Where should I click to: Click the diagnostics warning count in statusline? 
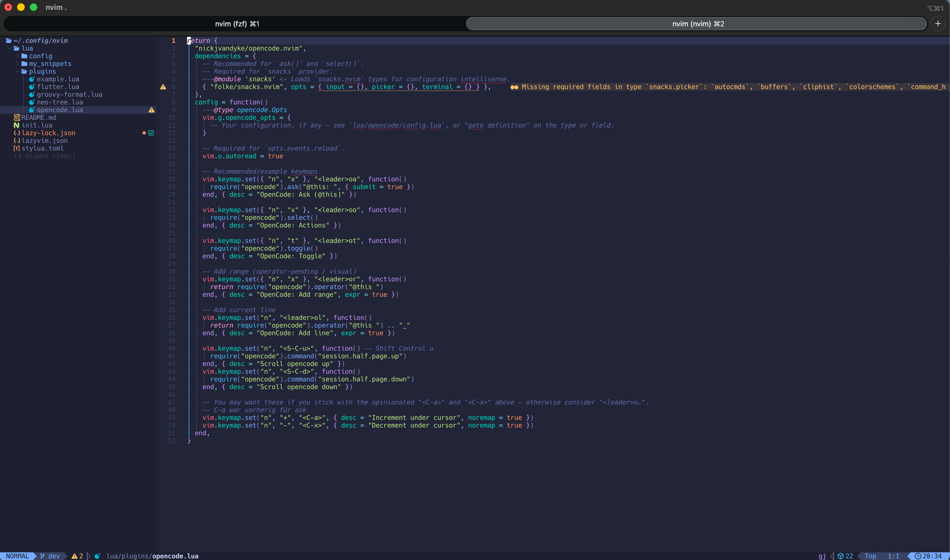[77, 556]
